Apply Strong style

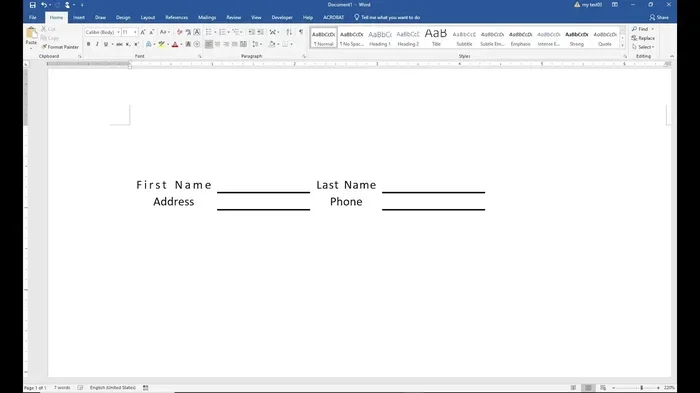click(577, 38)
